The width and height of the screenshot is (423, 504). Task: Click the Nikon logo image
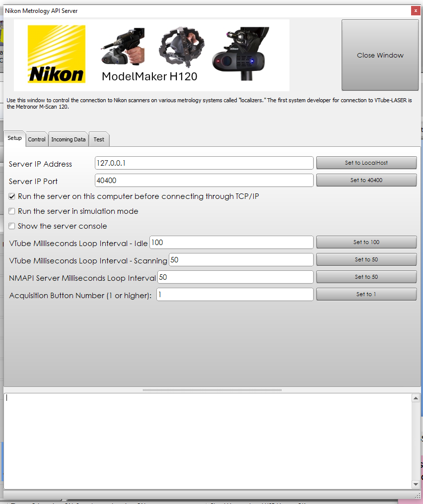coord(57,54)
